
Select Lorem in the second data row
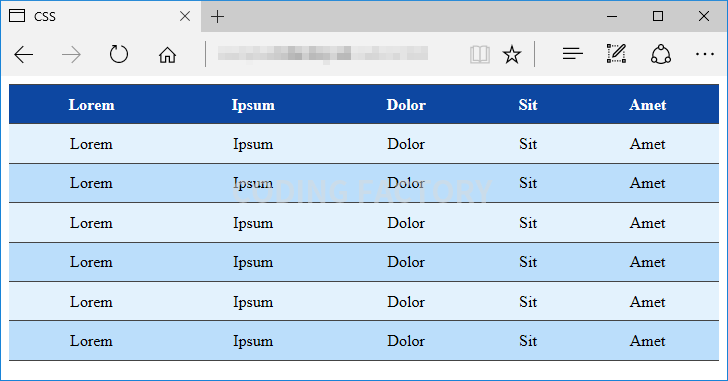click(91, 183)
